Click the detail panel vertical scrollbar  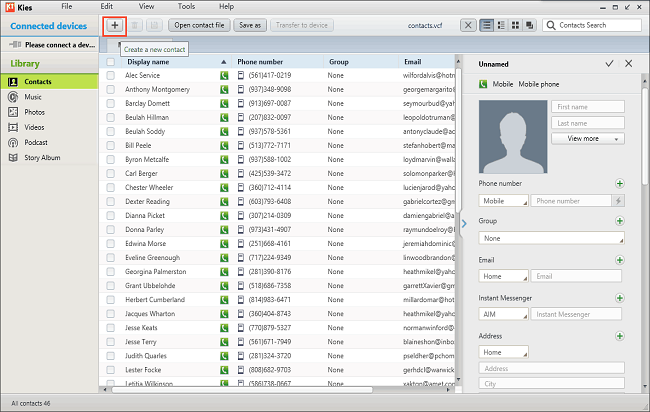coord(645,135)
